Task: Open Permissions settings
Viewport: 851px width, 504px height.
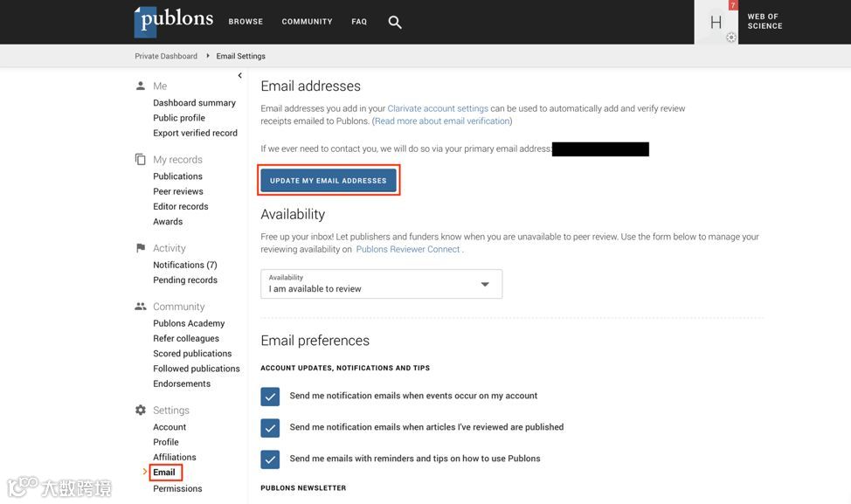Action: 177,488
